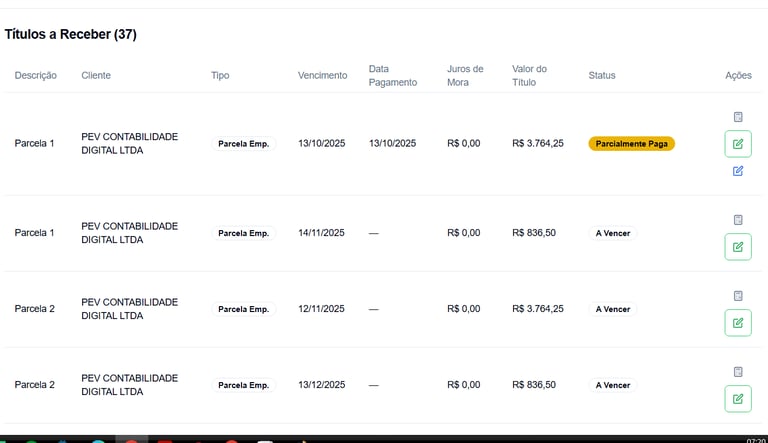Open the calculator icon for the 14/11/2025 title
Image resolution: width=768 pixels, height=443 pixels.
tap(738, 220)
